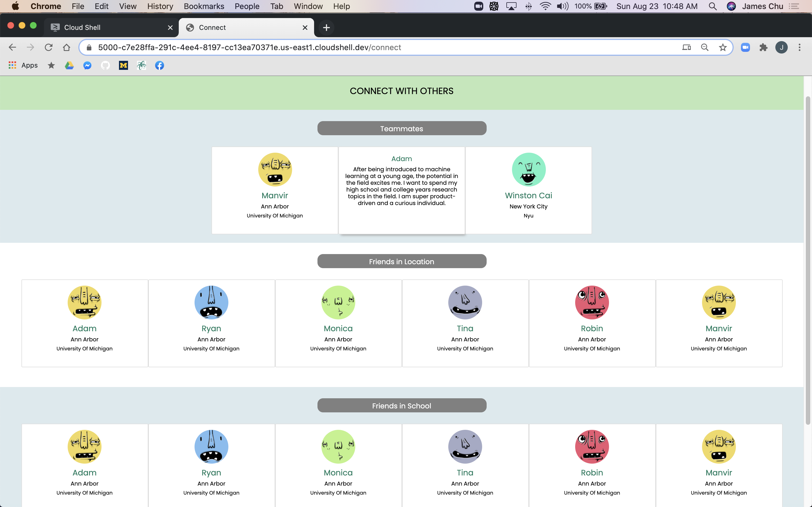Viewport: 812px width, 507px height.
Task: Click the Zoom extension icon
Action: (745, 47)
